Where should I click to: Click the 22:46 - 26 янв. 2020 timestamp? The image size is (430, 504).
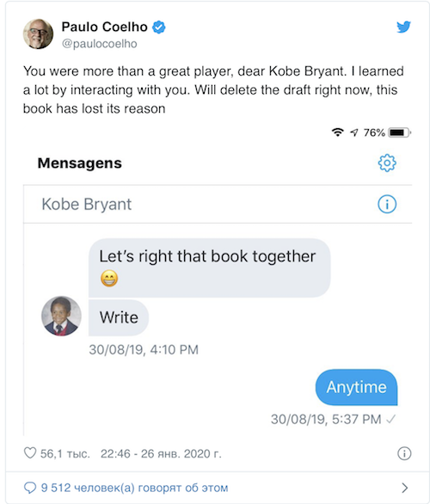(x=161, y=453)
